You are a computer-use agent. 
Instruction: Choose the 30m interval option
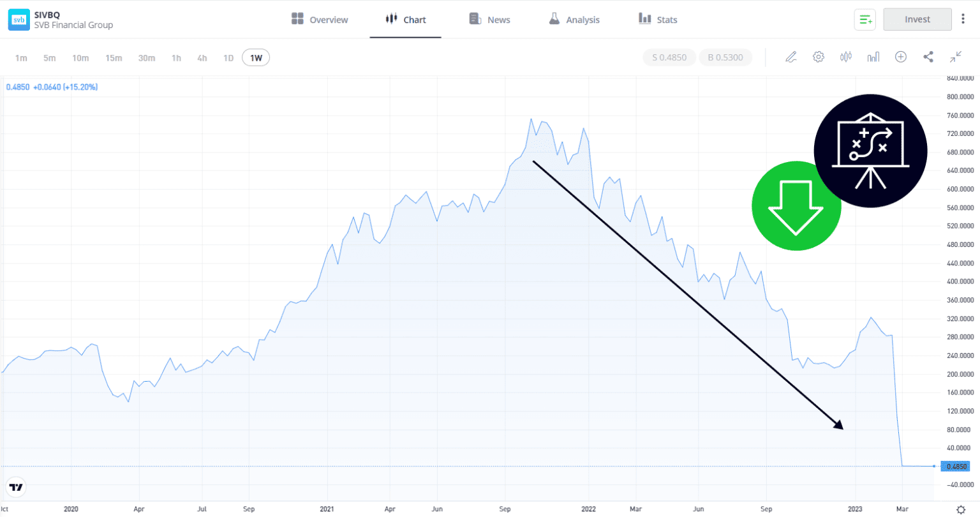coord(146,57)
